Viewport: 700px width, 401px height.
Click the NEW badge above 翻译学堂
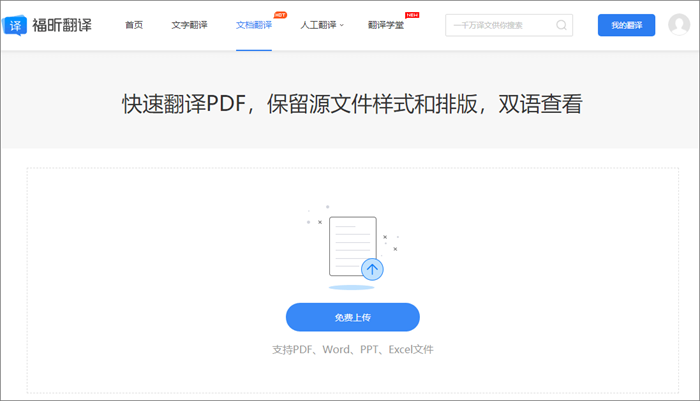(x=411, y=15)
